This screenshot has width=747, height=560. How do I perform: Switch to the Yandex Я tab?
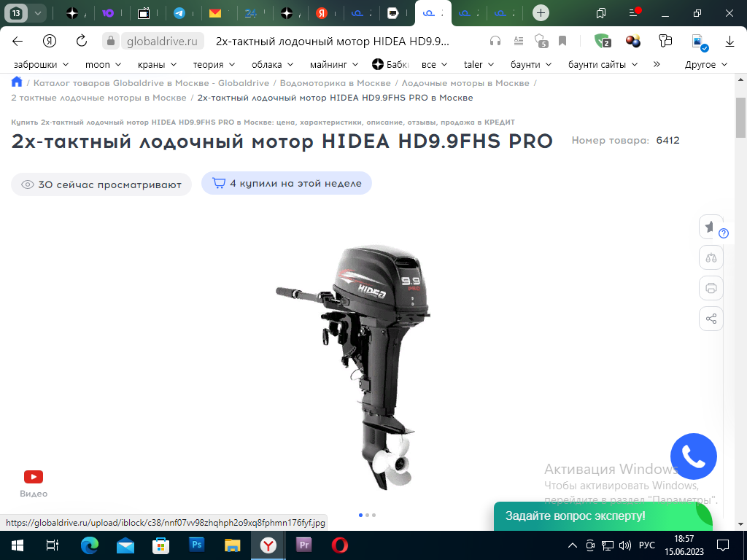tap(322, 13)
